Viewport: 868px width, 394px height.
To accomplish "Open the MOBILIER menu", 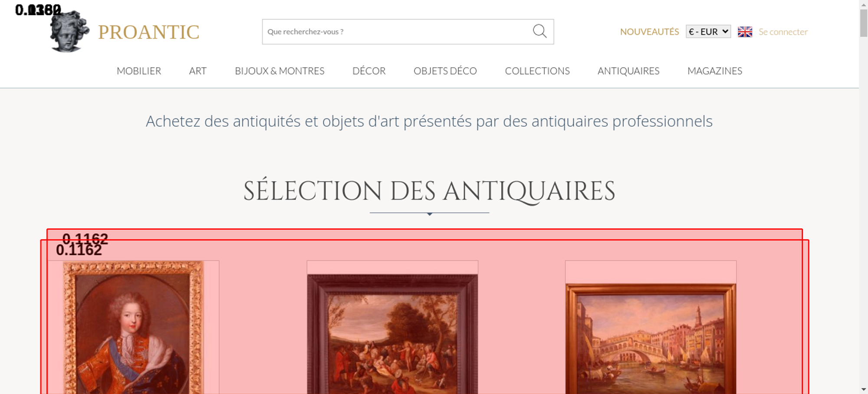I will [139, 71].
